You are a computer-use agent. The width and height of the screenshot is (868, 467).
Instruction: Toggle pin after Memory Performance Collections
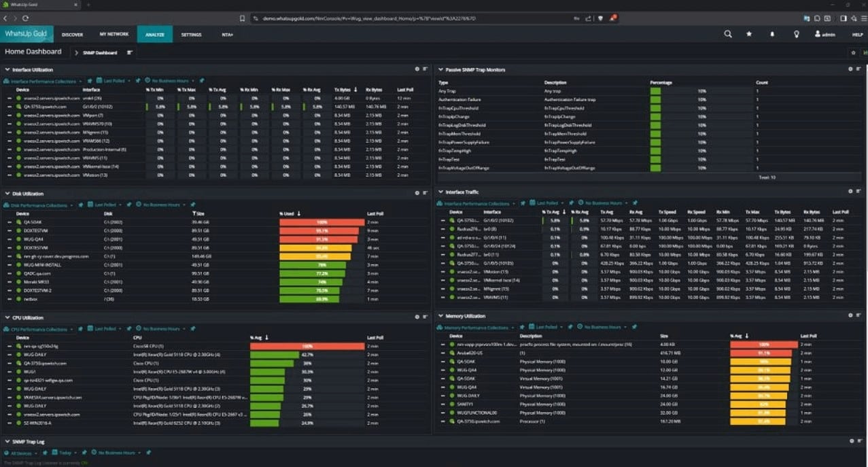pos(521,328)
